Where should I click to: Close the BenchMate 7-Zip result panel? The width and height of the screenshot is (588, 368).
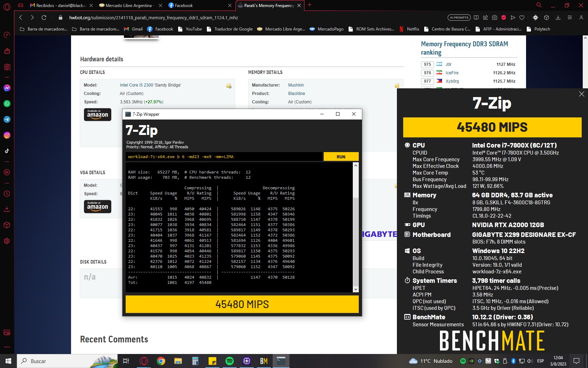pyautogui.click(x=581, y=94)
